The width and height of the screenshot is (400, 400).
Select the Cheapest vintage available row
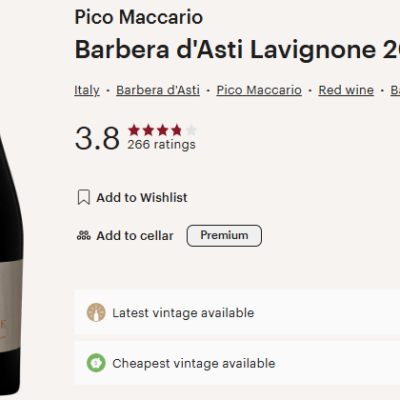click(x=237, y=363)
